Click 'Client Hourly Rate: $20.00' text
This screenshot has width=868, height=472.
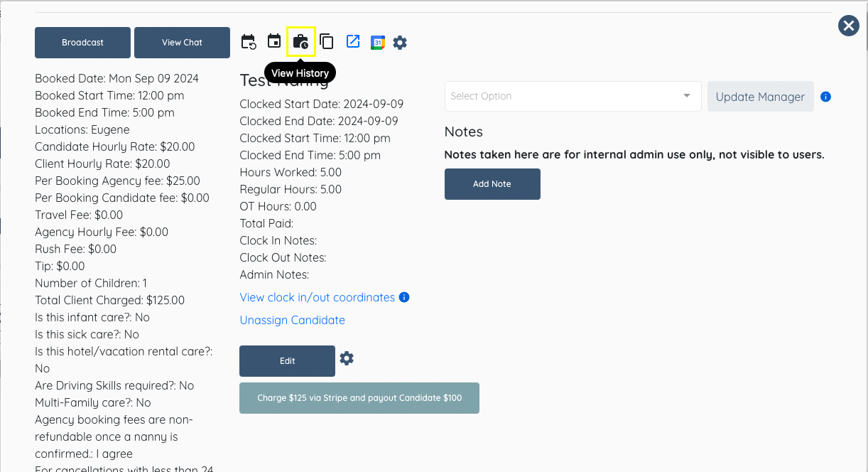tap(102, 163)
